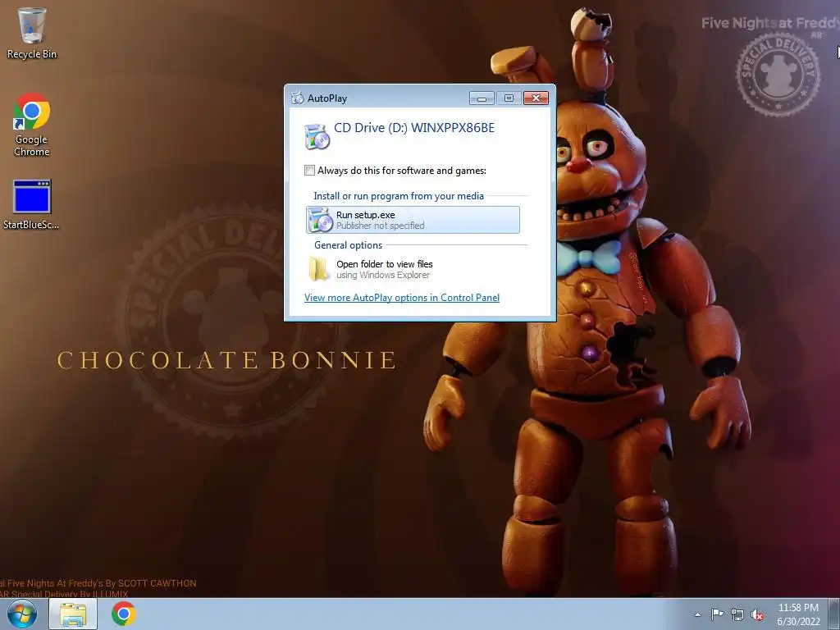This screenshot has width=840, height=630.
Task: Click the Install or run program heading
Action: point(399,196)
